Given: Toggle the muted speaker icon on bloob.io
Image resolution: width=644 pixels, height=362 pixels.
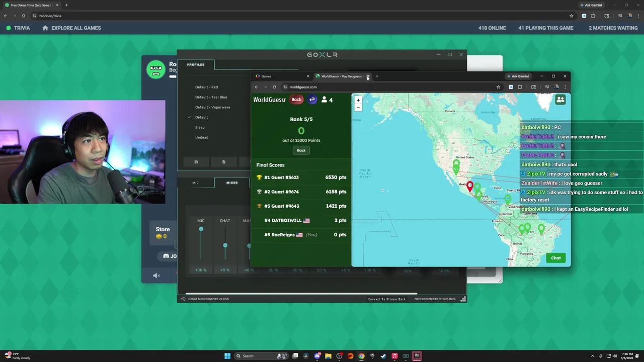Looking at the screenshot, I should coord(156,276).
